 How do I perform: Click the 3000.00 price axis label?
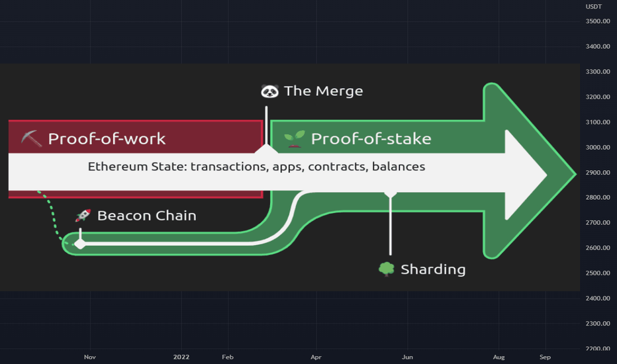coord(598,147)
